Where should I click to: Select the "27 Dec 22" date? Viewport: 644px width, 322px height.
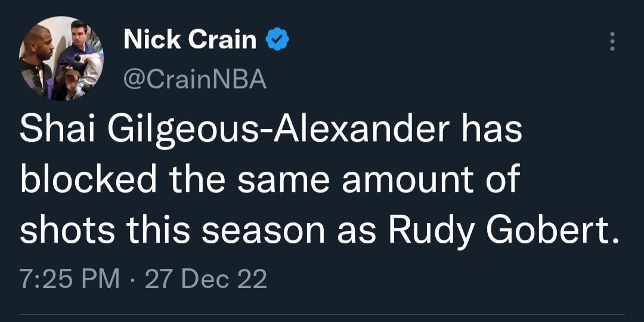click(206, 278)
